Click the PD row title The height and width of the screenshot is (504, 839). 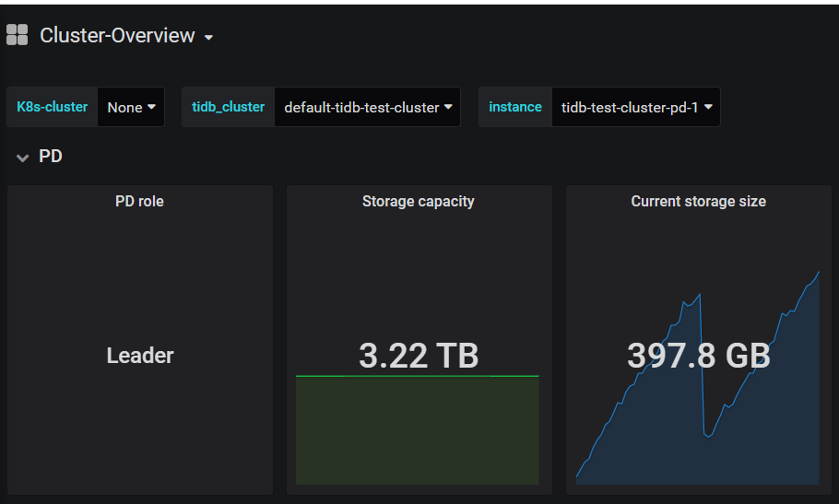click(x=51, y=156)
